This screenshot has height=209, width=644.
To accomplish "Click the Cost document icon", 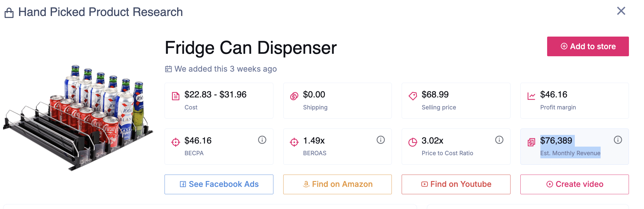I will point(176,96).
